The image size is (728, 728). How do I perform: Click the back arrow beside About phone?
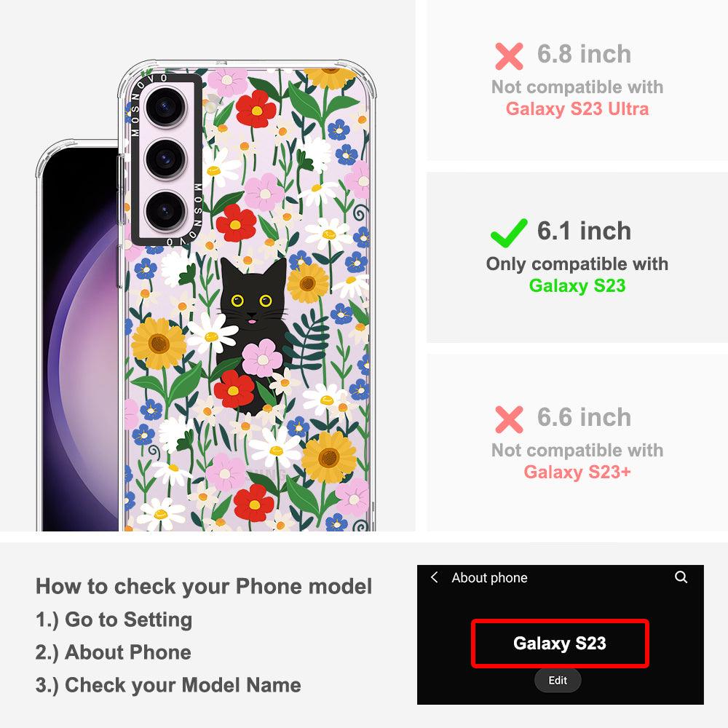point(435,577)
